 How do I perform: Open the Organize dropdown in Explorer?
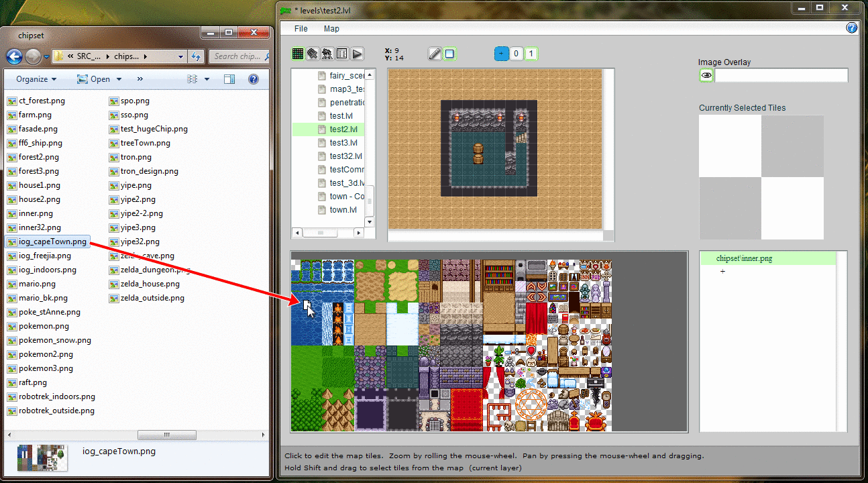coord(36,79)
